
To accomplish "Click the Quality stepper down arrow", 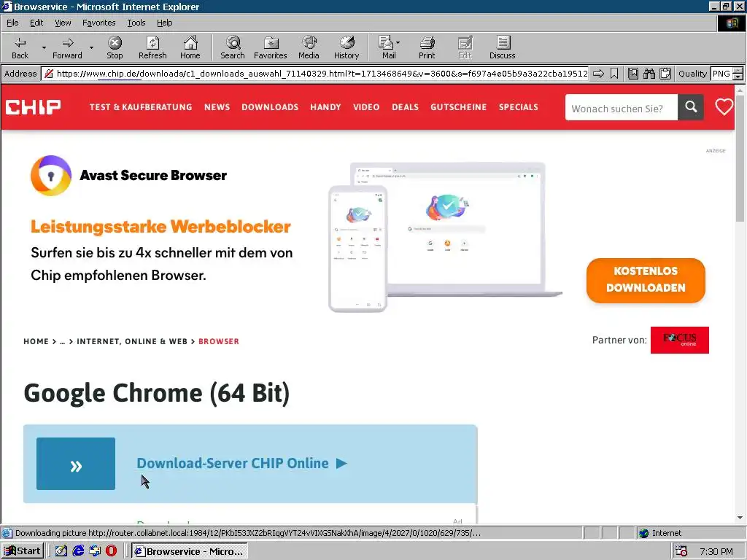I will coord(738,77).
